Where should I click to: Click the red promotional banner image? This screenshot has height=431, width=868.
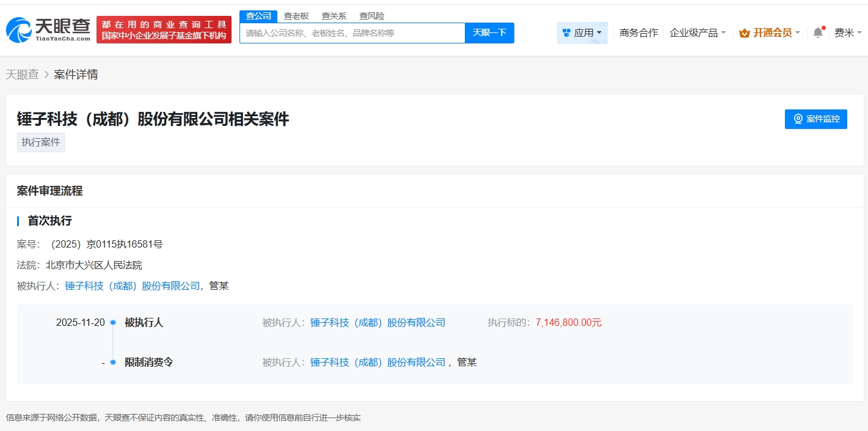(164, 30)
